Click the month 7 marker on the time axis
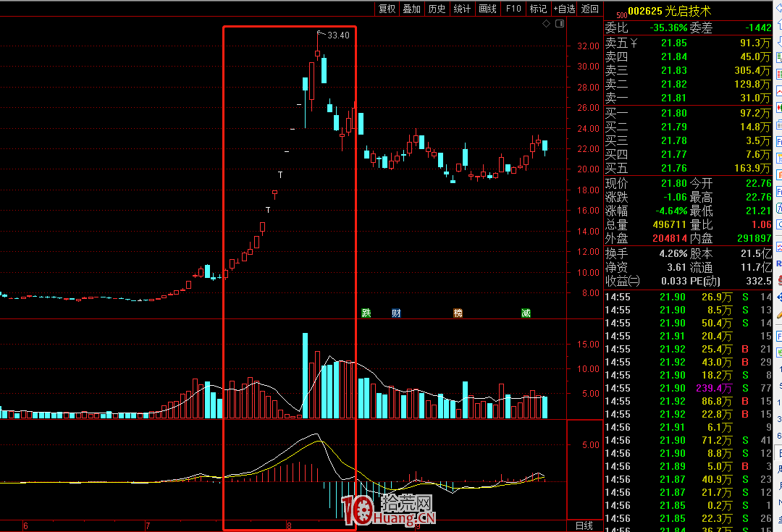This screenshot has width=782, height=532. point(148,525)
